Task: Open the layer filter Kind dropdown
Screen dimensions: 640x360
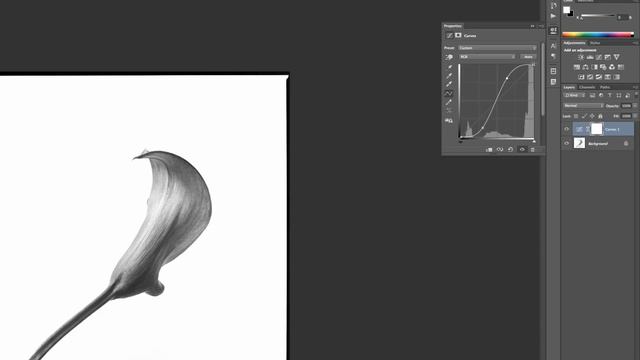Action: (x=574, y=96)
